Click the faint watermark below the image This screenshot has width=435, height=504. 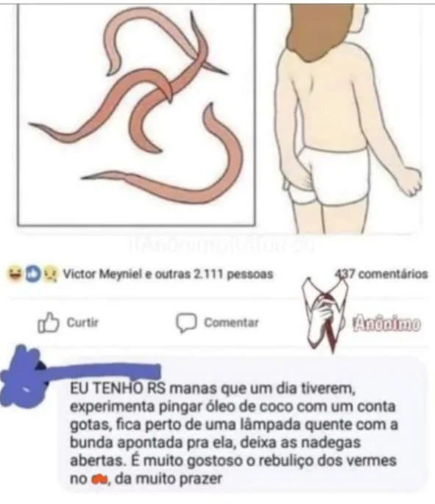click(x=222, y=246)
